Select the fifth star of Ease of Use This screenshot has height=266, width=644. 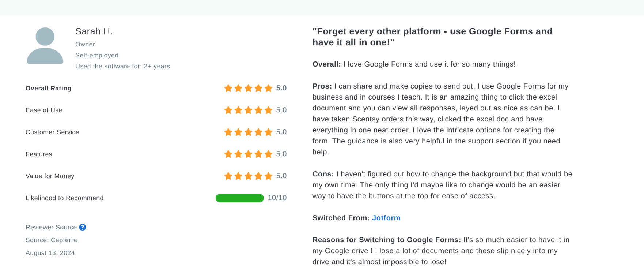coord(269,110)
